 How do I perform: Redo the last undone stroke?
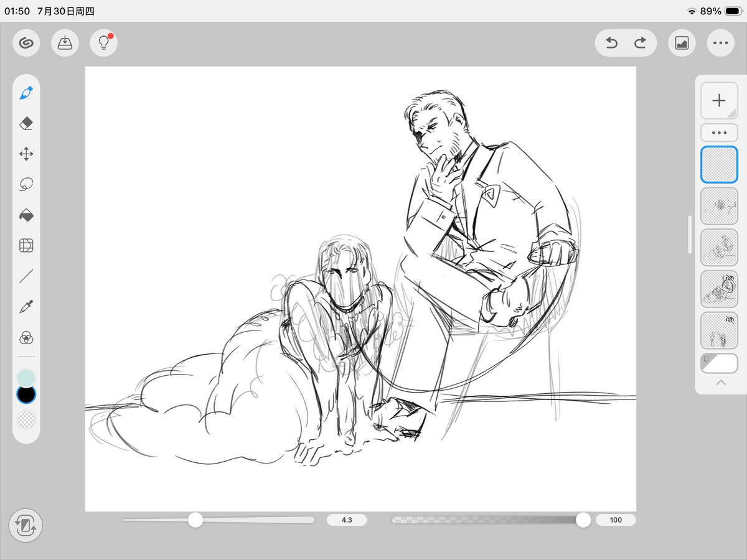(x=640, y=43)
